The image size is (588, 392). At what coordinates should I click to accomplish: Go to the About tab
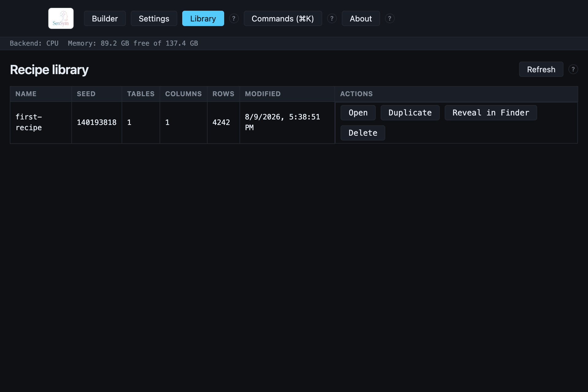tap(361, 18)
